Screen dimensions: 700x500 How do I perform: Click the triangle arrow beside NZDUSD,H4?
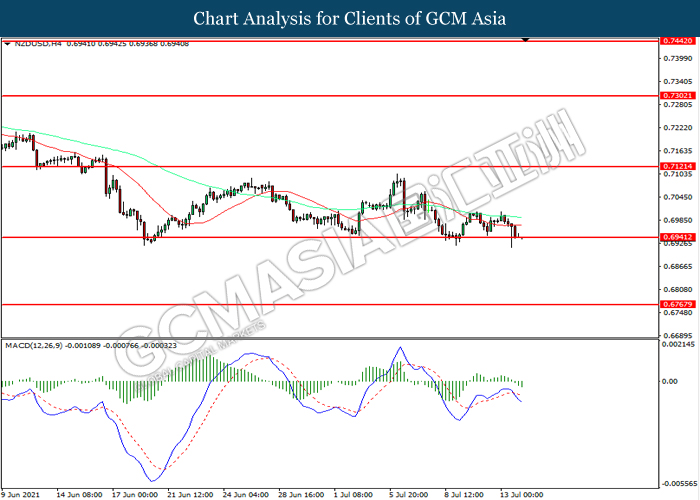click(7, 44)
